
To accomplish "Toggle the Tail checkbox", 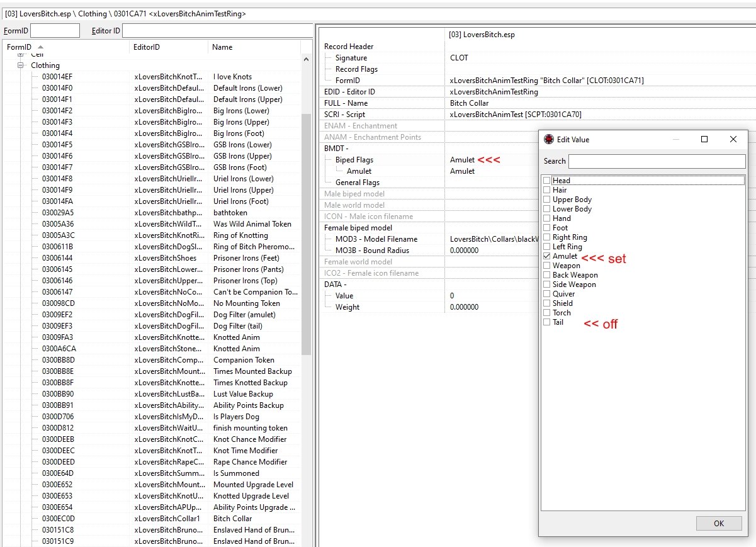I will (x=547, y=322).
